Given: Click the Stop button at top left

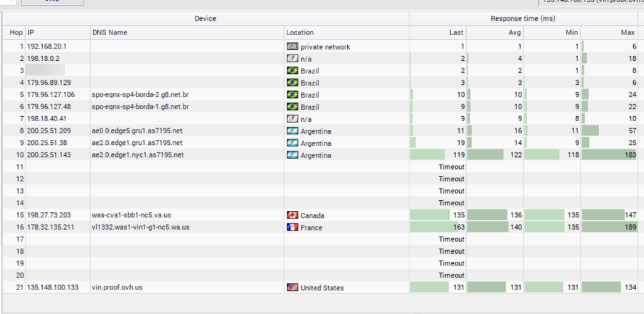Looking at the screenshot, I should pos(52,2).
